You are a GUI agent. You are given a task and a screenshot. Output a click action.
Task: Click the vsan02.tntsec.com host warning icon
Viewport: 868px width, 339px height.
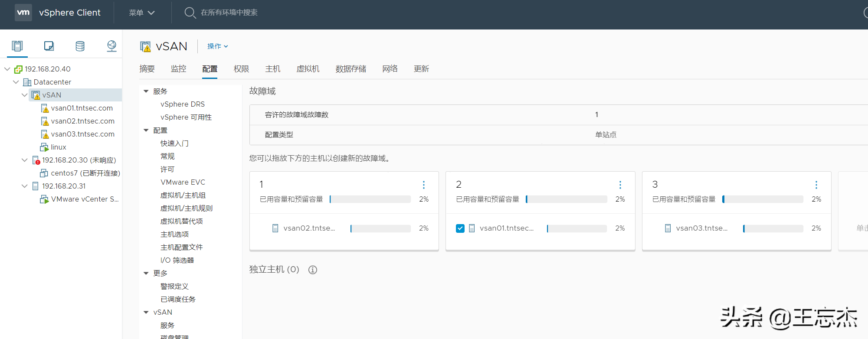44,121
